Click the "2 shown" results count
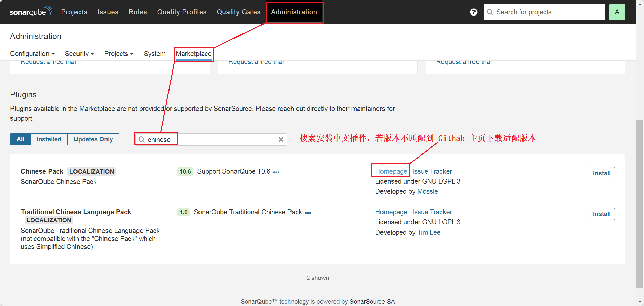 (x=317, y=278)
